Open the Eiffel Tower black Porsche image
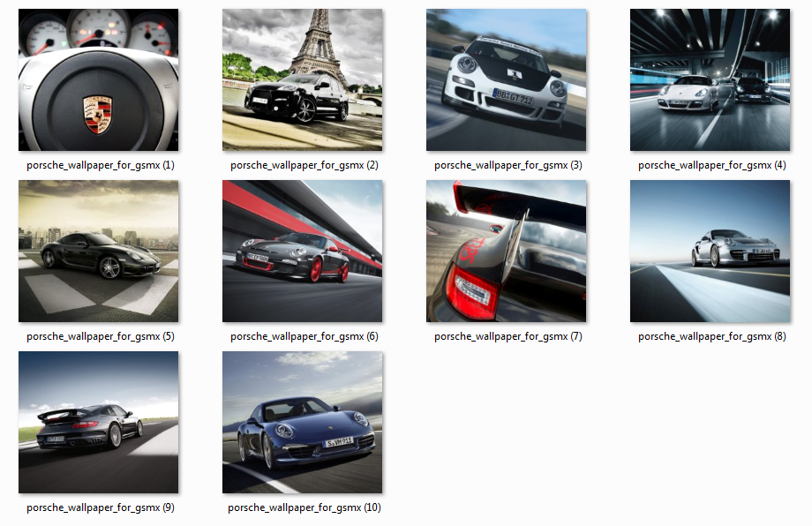 click(x=302, y=80)
